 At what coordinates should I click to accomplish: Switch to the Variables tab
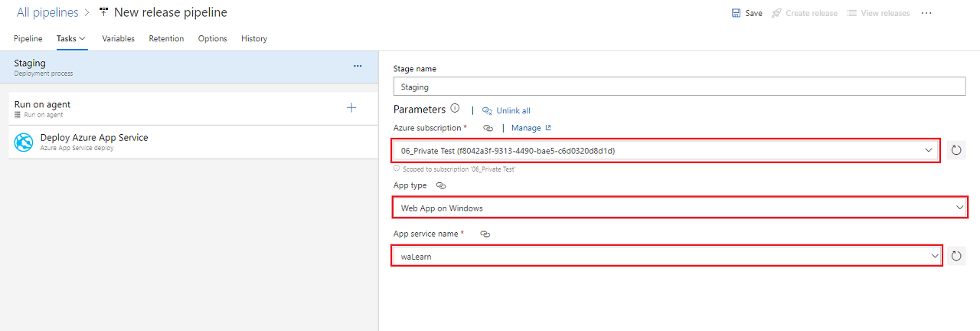118,38
